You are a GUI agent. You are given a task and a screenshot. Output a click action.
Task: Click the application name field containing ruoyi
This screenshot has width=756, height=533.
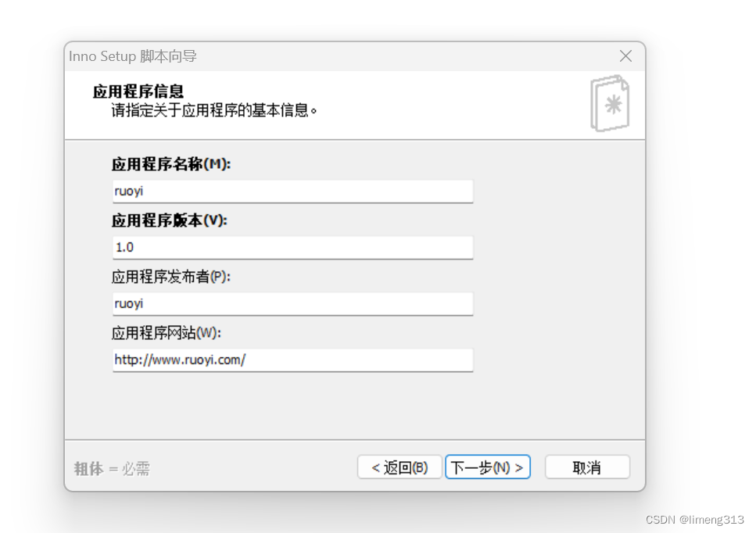tap(292, 191)
